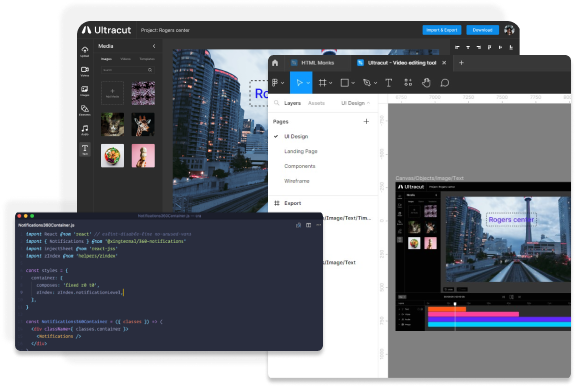The height and width of the screenshot is (387, 575).
Task: Switch to the Assets tab
Action: click(316, 103)
